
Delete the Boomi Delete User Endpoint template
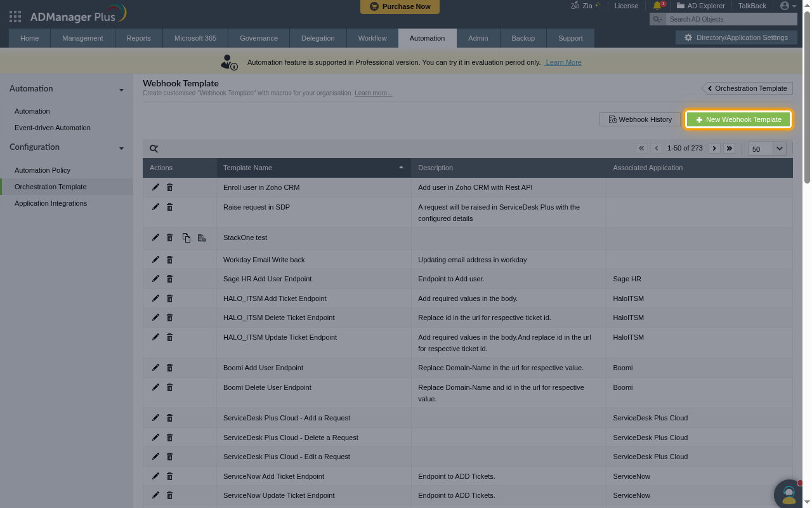[170, 387]
